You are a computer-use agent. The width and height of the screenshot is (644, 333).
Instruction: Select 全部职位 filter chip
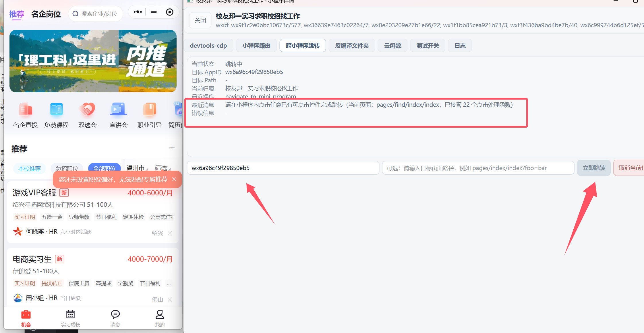(105, 169)
